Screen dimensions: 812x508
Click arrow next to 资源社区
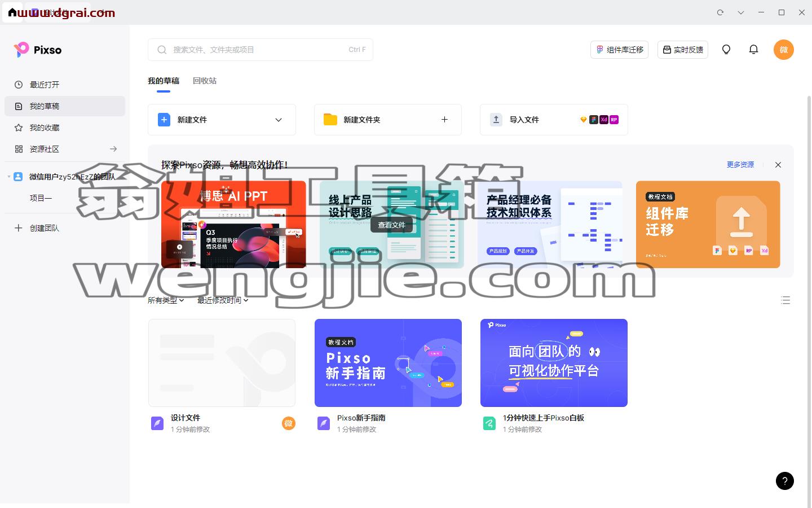point(113,149)
